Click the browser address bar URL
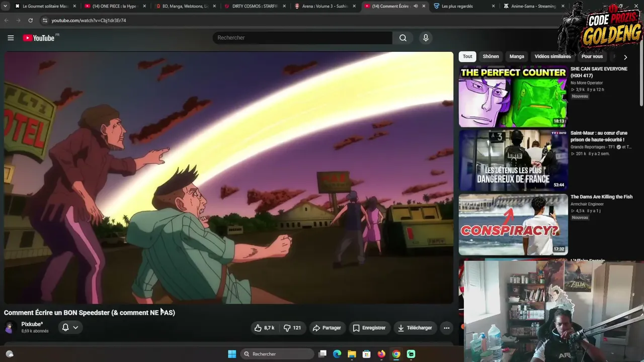644x362 pixels. tap(89, 20)
